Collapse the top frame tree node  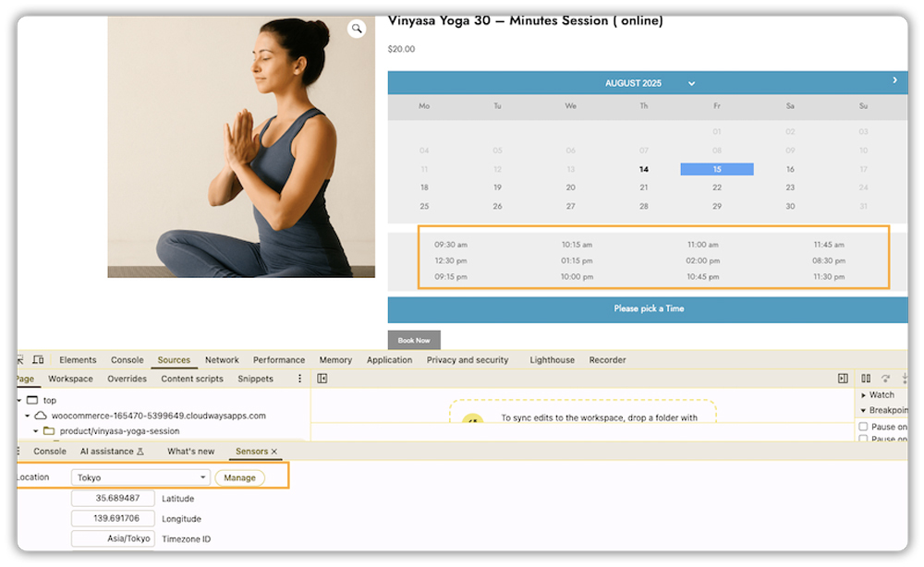[18, 401]
